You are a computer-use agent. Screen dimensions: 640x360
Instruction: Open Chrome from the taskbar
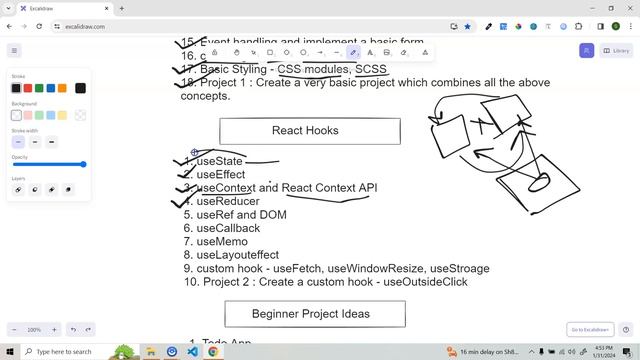pos(213,352)
